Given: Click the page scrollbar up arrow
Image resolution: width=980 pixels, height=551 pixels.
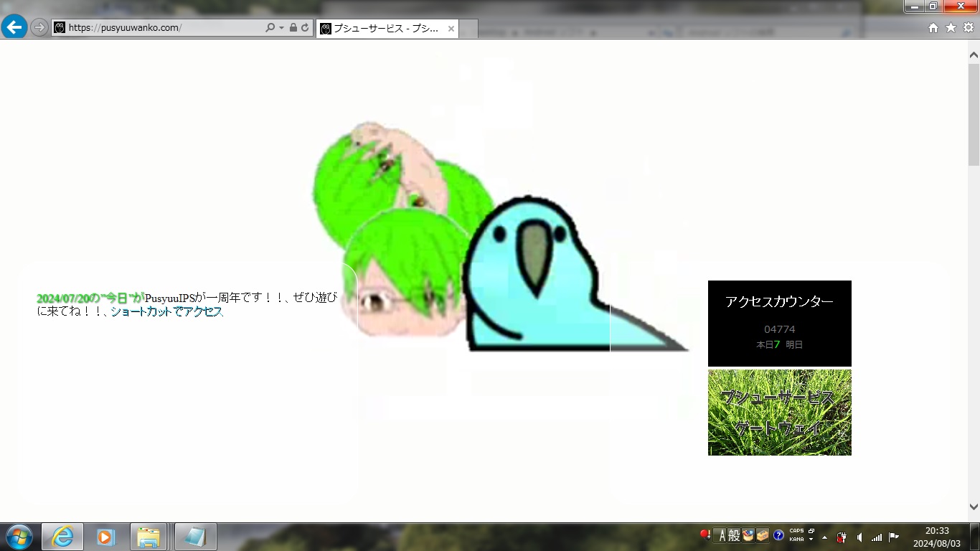Looking at the screenshot, I should (974, 55).
